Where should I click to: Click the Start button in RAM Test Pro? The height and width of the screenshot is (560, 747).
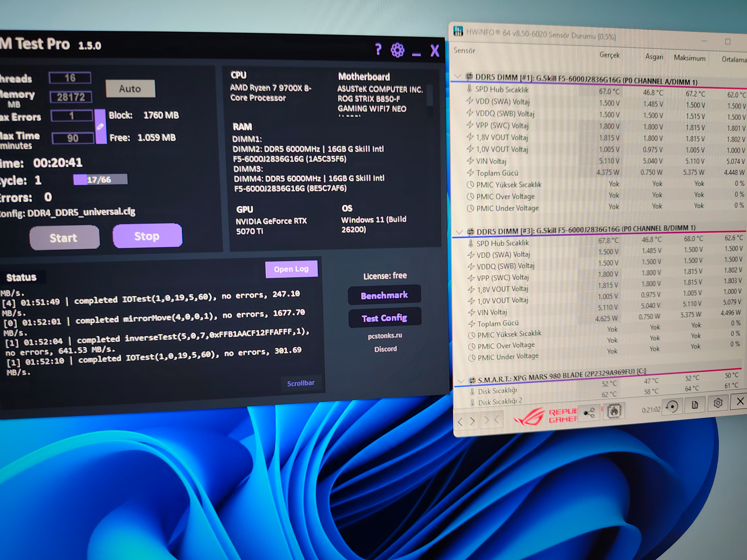click(64, 238)
